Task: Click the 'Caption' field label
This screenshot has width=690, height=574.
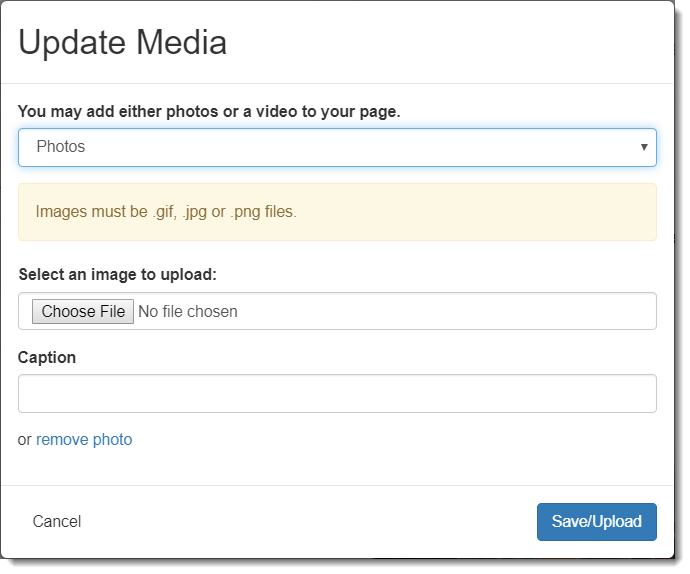Action: click(x=47, y=357)
